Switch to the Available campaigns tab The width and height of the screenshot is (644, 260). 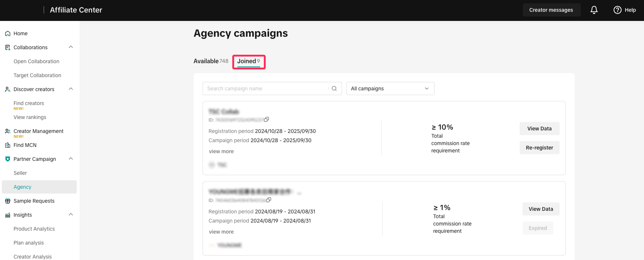(x=210, y=61)
